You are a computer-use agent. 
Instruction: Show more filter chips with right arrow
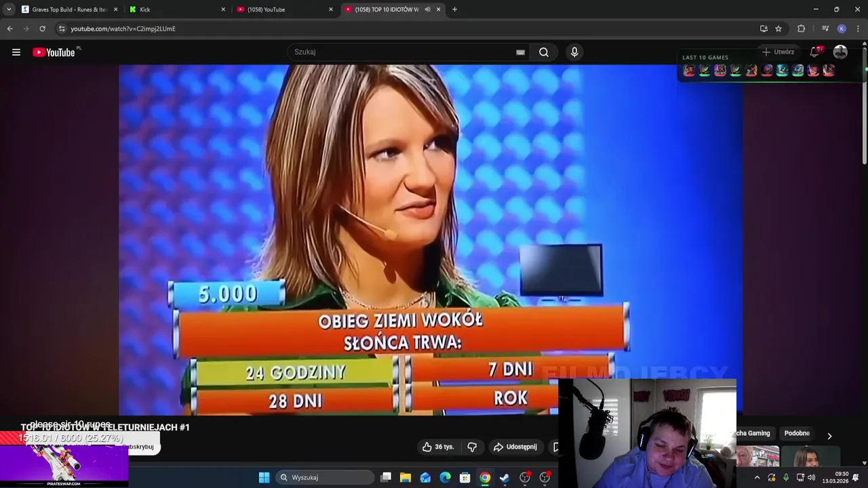click(x=829, y=436)
